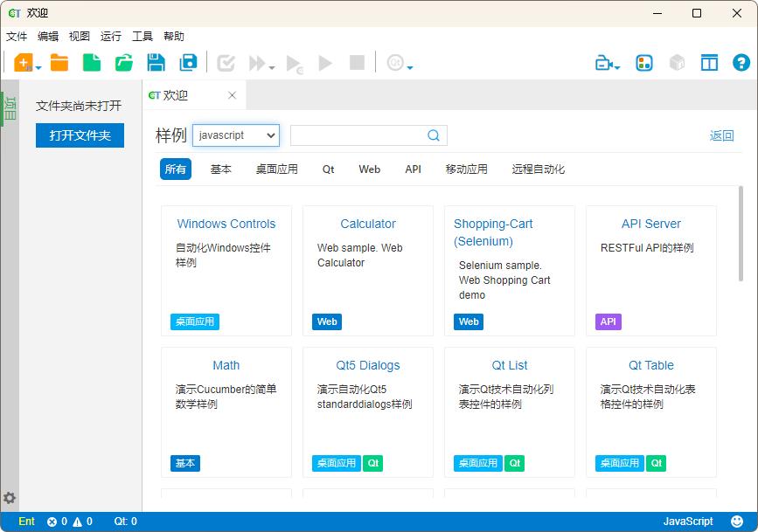Click the 返回 link

[722, 135]
